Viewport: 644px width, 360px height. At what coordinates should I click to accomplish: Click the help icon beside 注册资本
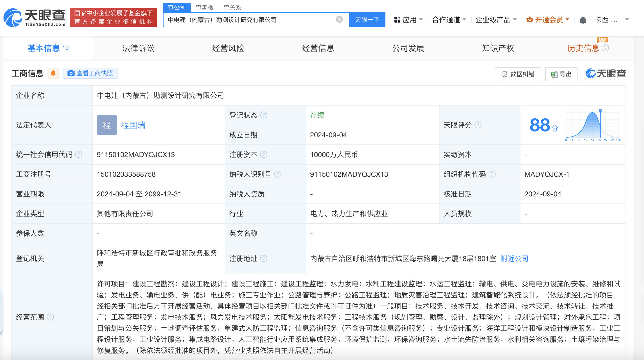click(264, 155)
